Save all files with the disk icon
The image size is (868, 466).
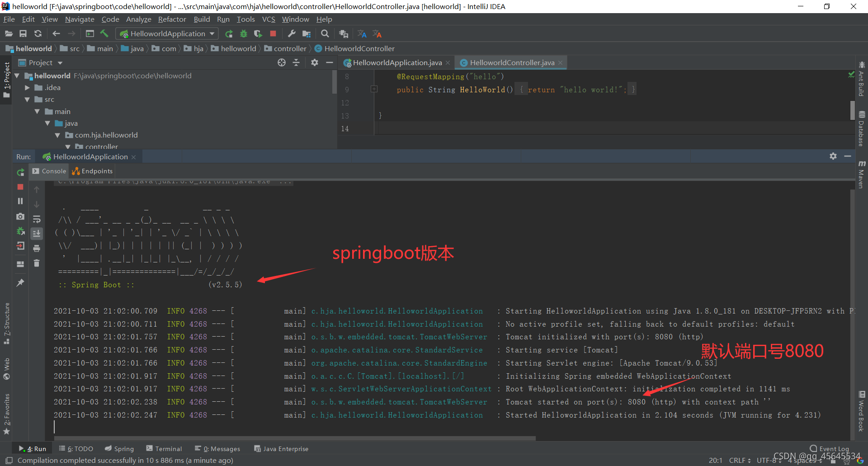pos(23,34)
